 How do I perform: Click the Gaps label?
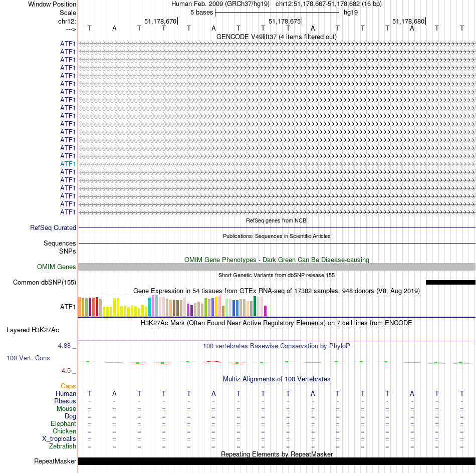(68, 386)
